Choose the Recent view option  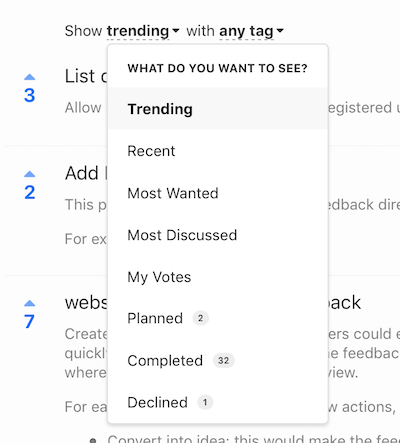point(218,151)
